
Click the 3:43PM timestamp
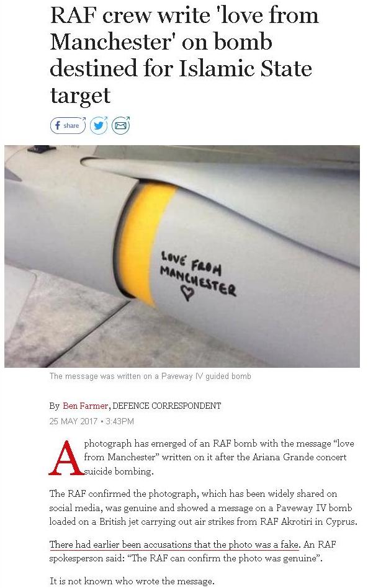click(x=120, y=421)
